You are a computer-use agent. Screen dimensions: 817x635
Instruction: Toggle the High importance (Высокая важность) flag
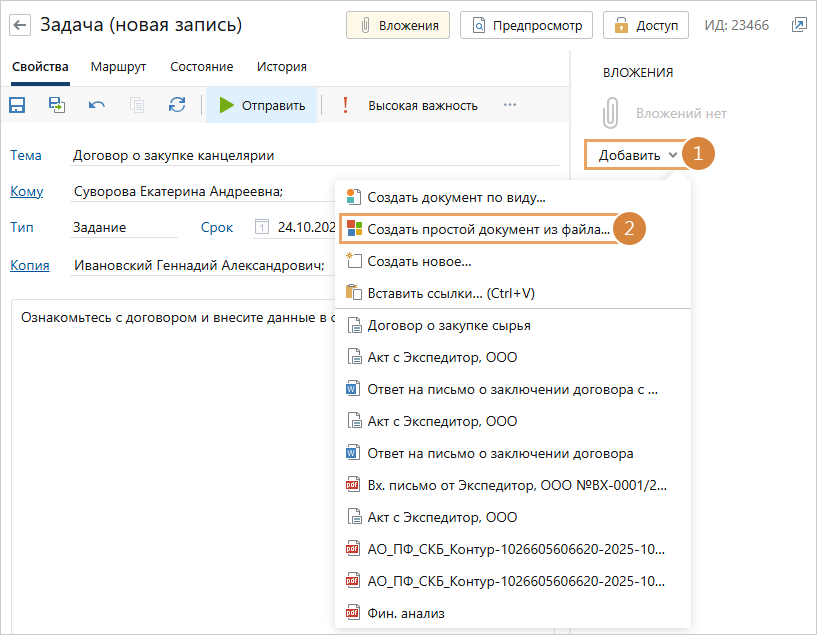[x=410, y=105]
